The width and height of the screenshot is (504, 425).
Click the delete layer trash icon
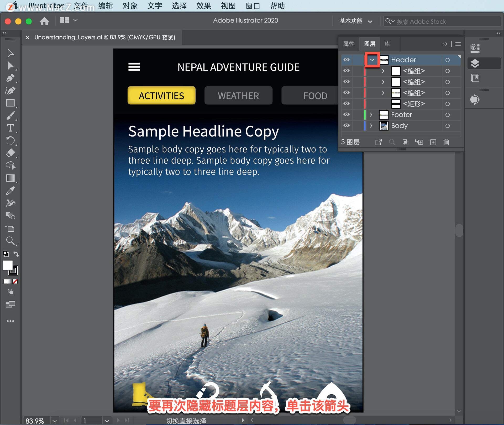446,142
